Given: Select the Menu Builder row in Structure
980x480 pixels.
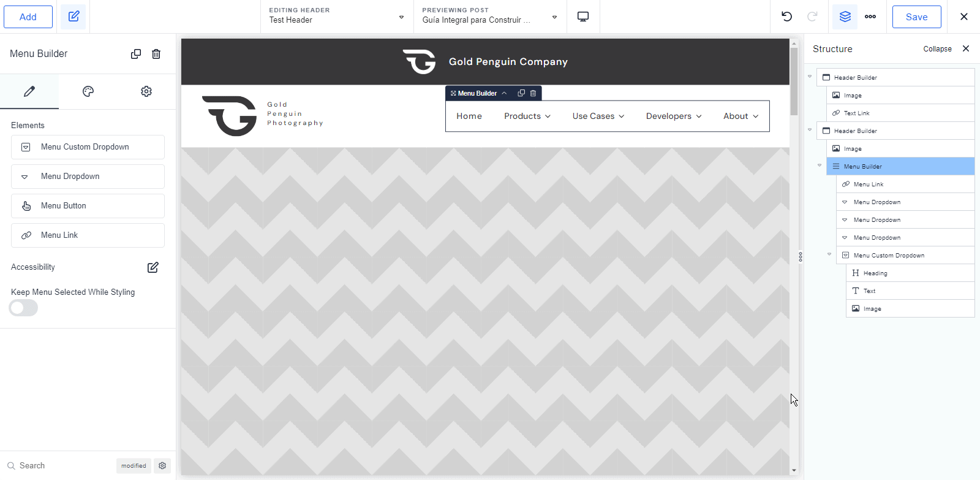Looking at the screenshot, I should pyautogui.click(x=900, y=167).
